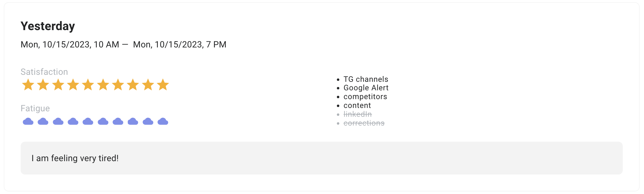The width and height of the screenshot is (644, 194).
Task: Click the content list item
Action: tap(357, 106)
